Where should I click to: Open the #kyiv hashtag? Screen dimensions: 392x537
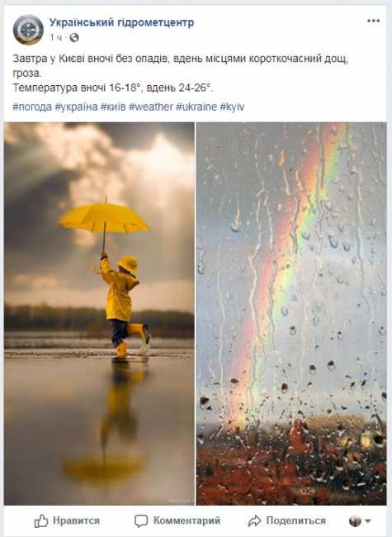point(232,107)
